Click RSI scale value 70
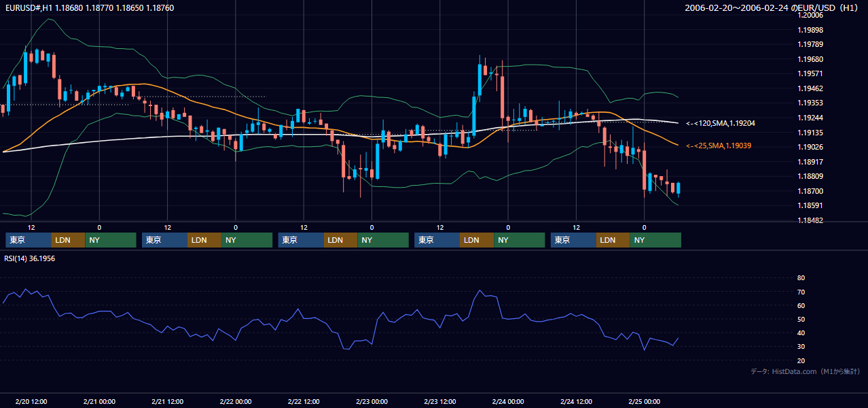Image resolution: width=868 pixels, height=408 pixels. [x=801, y=292]
